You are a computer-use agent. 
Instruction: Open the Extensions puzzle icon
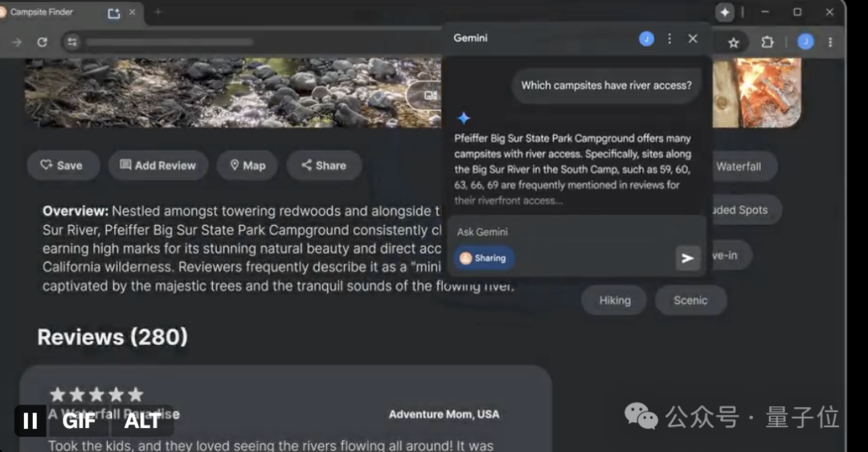point(767,42)
